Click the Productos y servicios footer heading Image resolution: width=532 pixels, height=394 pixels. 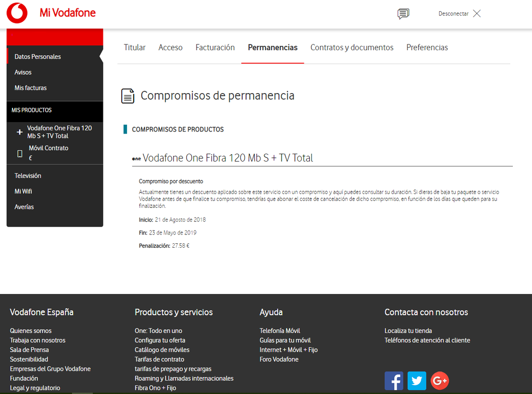coord(174,312)
